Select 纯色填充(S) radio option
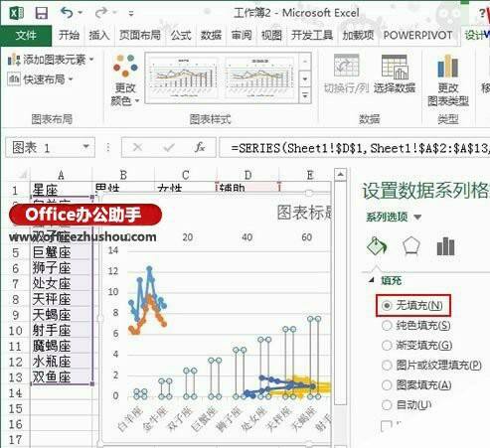490x448 pixels. pyautogui.click(x=416, y=326)
